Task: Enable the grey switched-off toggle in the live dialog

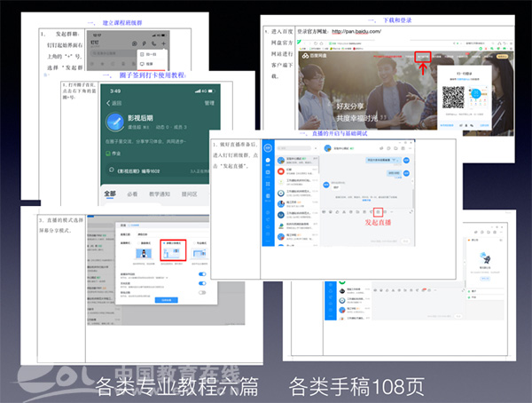Action: pos(202,293)
